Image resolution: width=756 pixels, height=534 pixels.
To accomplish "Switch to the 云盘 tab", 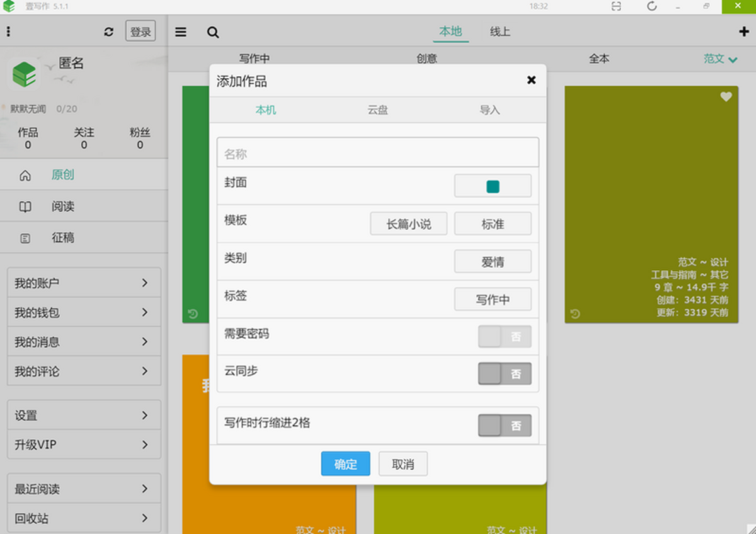I will (378, 110).
